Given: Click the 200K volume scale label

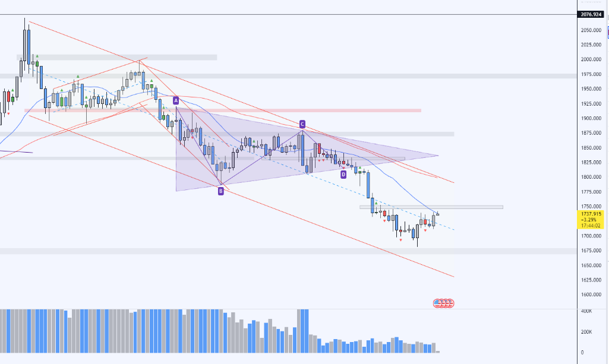Looking at the screenshot, I should click(587, 332).
